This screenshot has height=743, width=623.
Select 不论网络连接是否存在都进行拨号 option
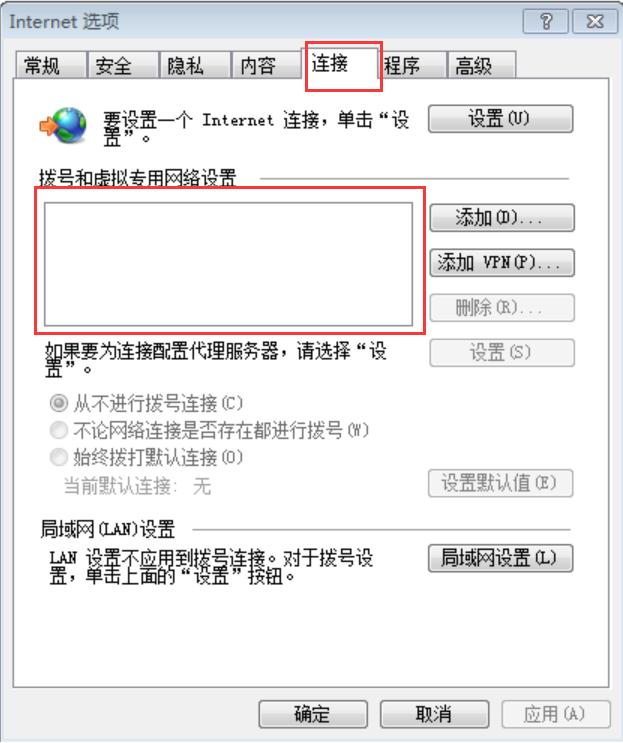(59, 430)
